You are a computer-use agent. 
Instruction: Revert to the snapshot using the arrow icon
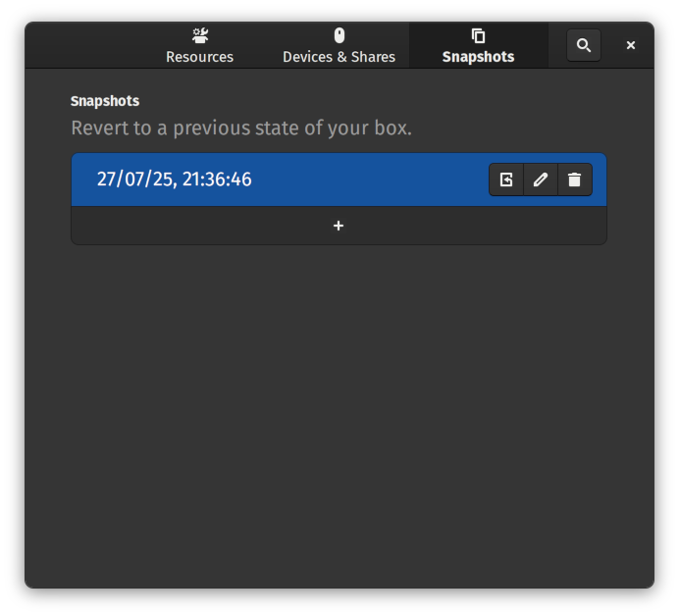[x=506, y=180]
